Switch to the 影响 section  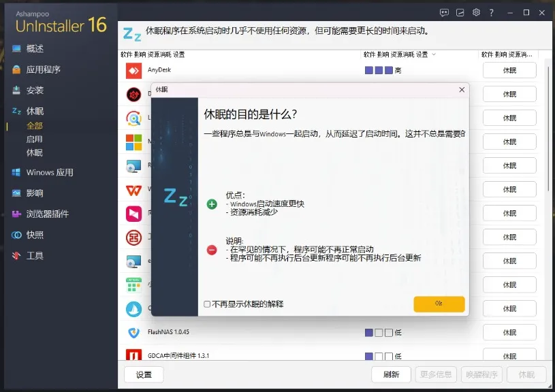coord(33,193)
